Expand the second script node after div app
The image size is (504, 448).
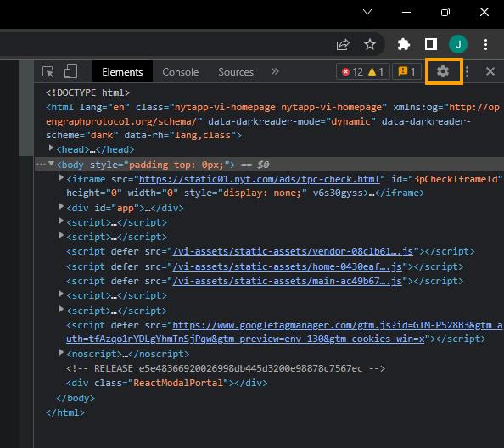click(61, 236)
